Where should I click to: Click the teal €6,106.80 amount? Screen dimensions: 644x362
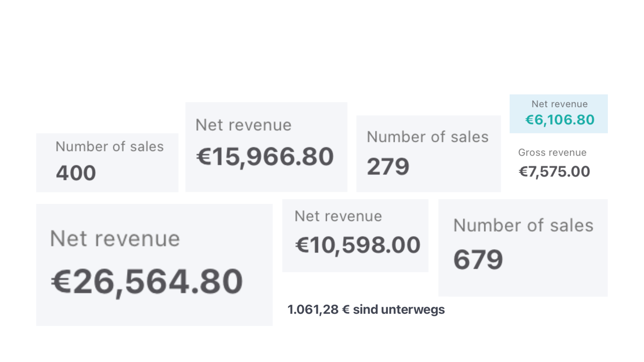(560, 120)
